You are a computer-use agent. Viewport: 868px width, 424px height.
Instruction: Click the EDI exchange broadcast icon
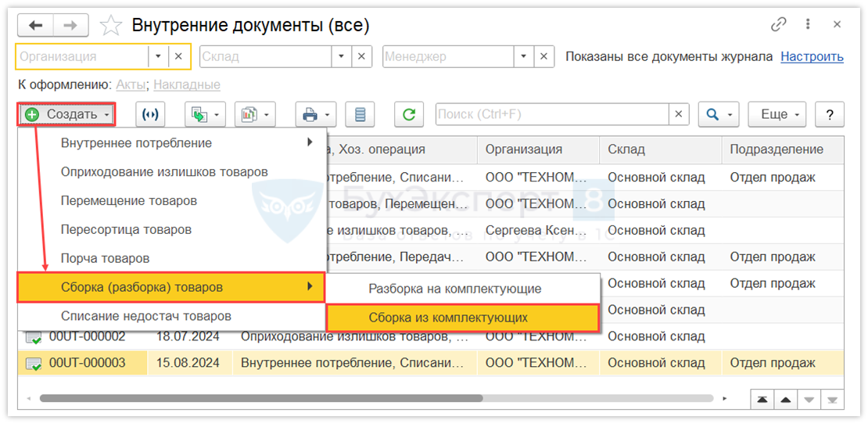pos(150,115)
